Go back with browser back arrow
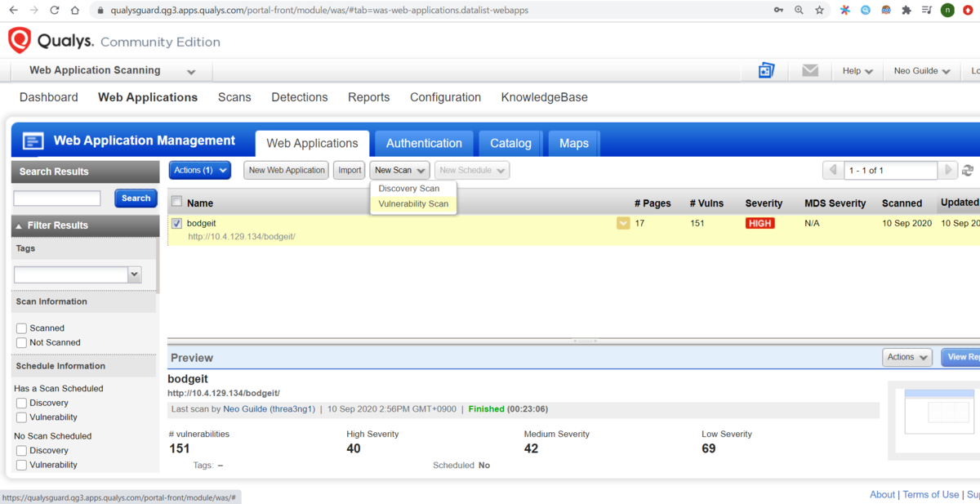980x504 pixels. click(12, 11)
